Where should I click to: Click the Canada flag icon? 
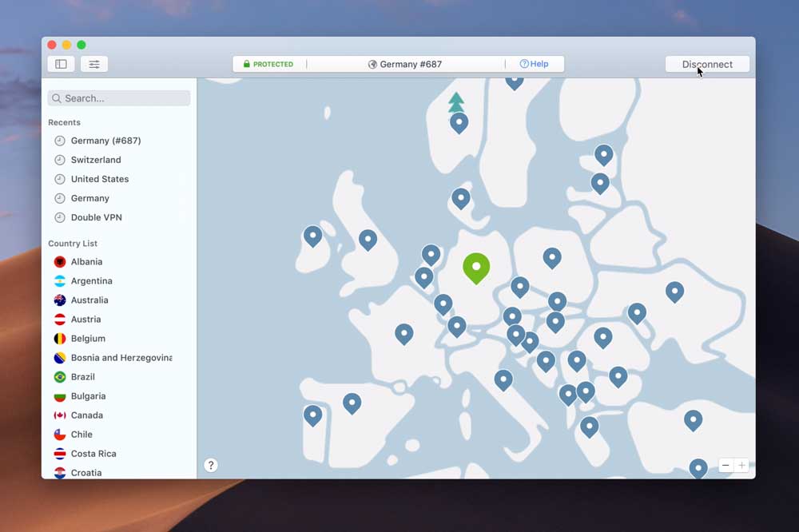(60, 415)
